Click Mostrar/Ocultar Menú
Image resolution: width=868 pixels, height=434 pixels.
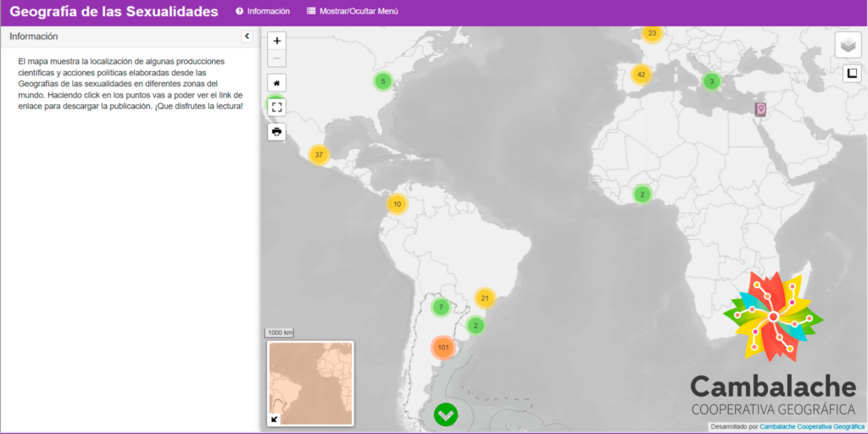tap(352, 11)
